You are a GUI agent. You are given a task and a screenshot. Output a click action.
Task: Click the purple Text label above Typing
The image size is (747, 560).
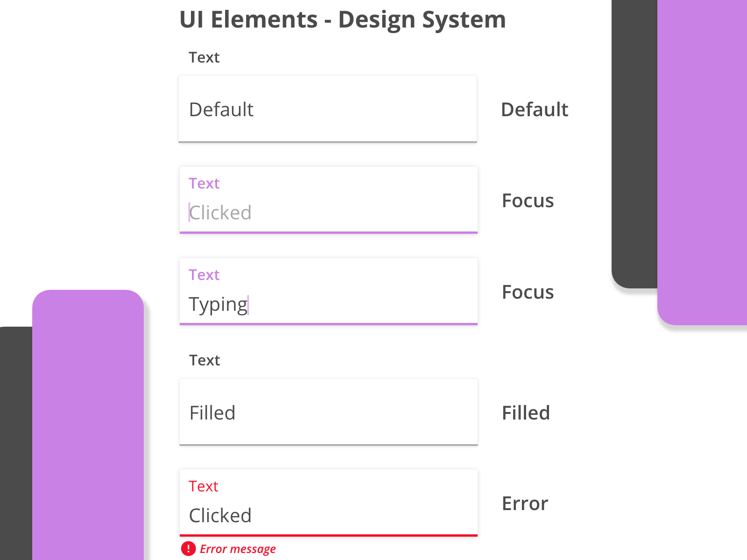(x=204, y=275)
